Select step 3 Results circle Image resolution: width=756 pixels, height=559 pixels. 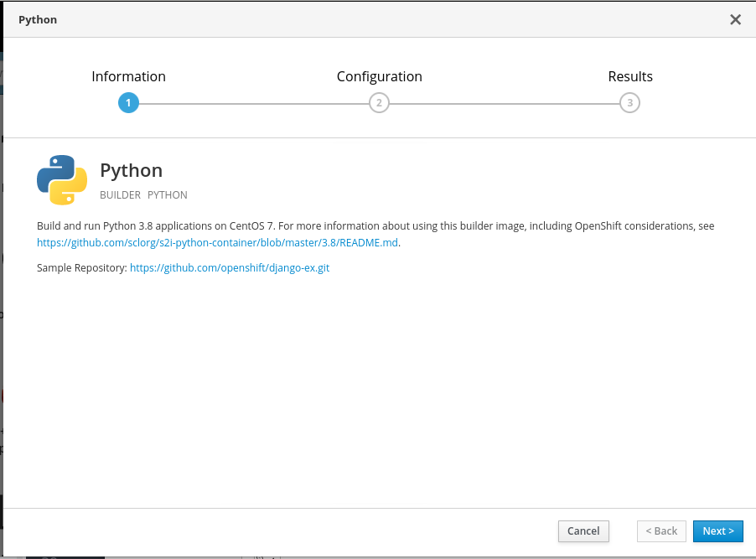(629, 103)
